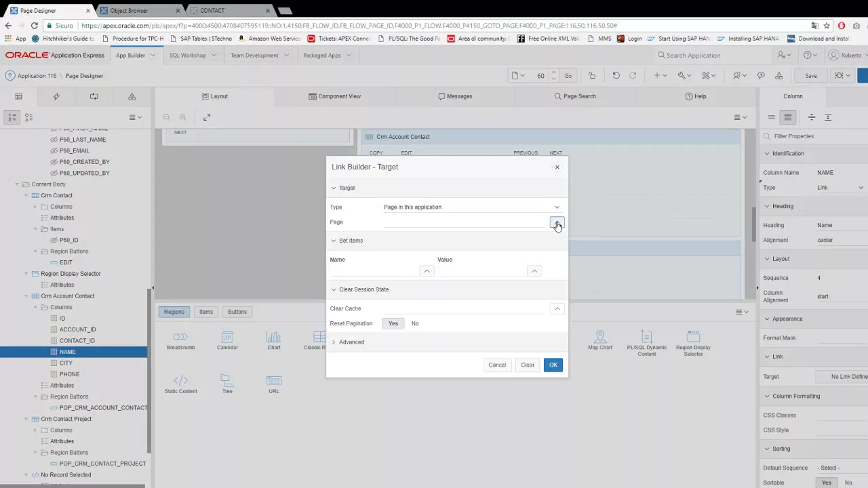Select the Static Content region icon

coord(180,384)
